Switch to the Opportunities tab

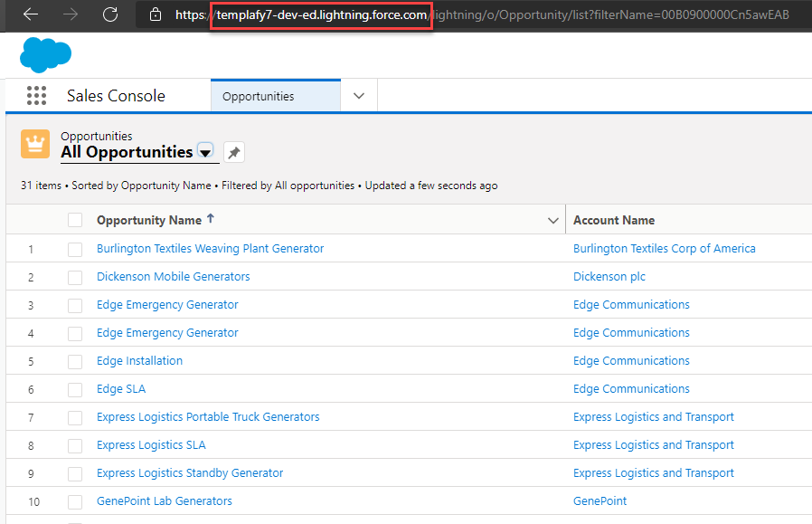click(x=275, y=94)
